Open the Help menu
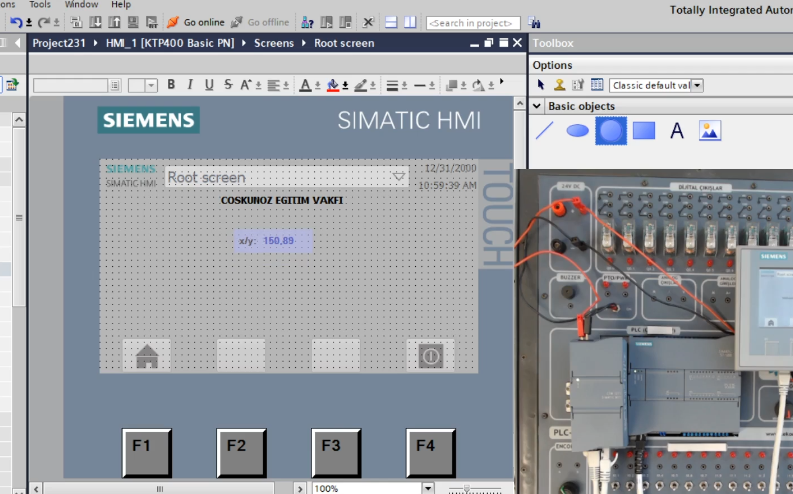793x494 pixels. pyautogui.click(x=121, y=4)
